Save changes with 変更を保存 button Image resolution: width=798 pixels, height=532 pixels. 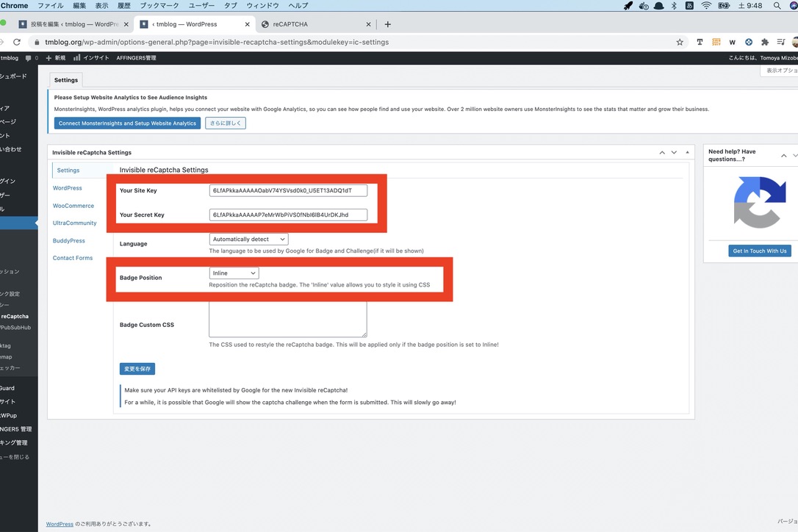[x=137, y=369]
